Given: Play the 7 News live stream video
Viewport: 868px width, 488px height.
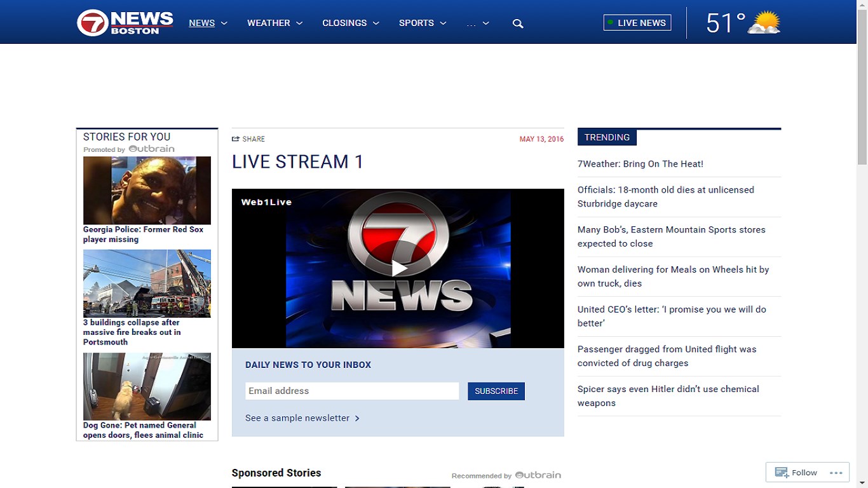Looking at the screenshot, I should 398,268.
